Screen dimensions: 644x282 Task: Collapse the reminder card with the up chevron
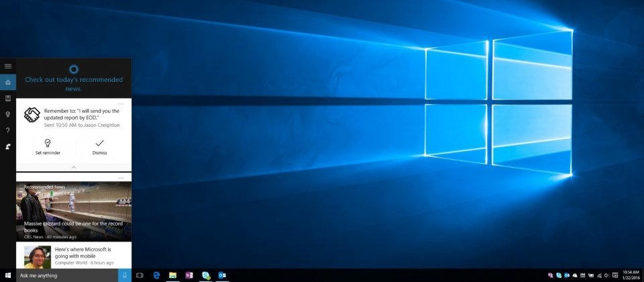[74, 167]
